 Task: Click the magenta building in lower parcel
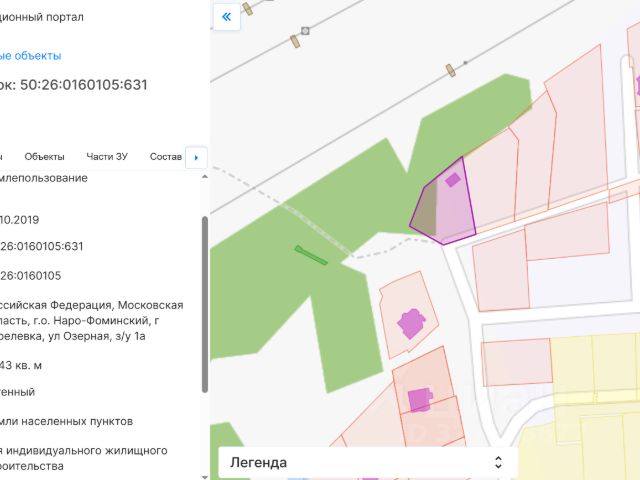coord(420,400)
